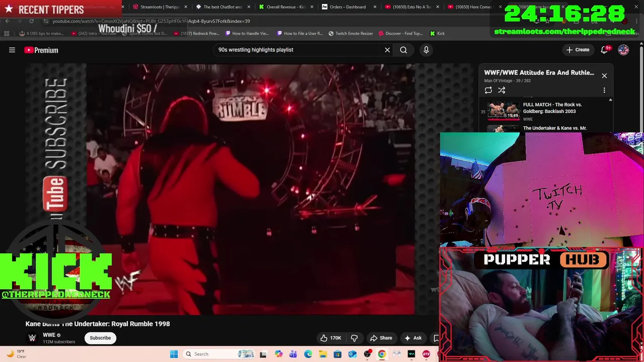Open the Intro - YouTube bookmark
Screen dimensions: 644x362
click(x=94, y=34)
